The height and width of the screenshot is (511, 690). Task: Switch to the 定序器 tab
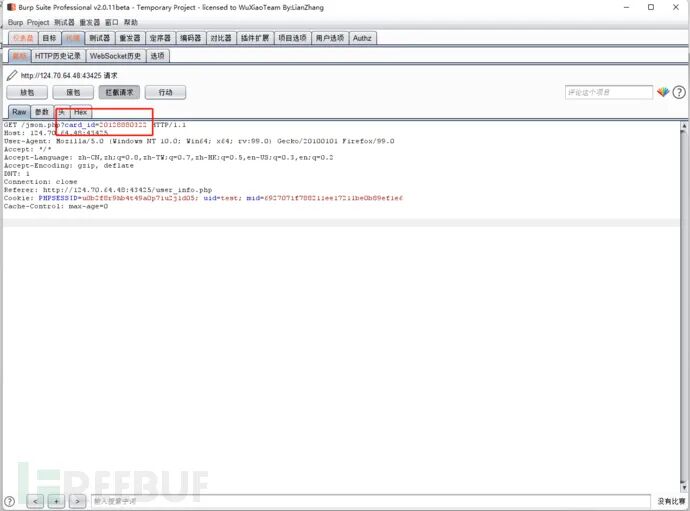coord(160,38)
